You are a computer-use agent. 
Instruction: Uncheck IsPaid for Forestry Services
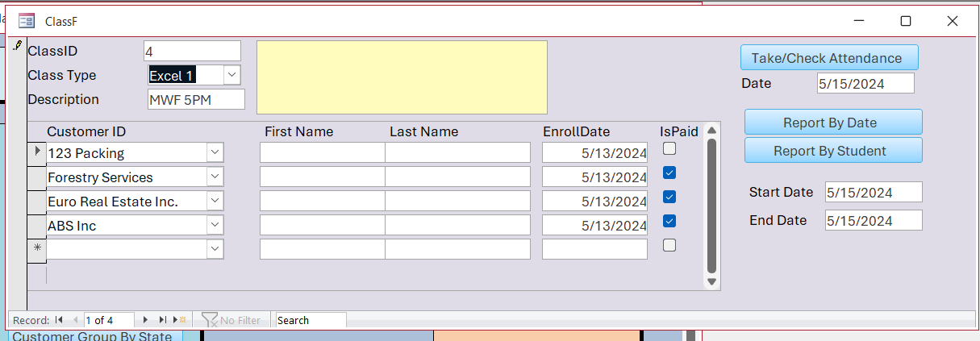pos(669,173)
